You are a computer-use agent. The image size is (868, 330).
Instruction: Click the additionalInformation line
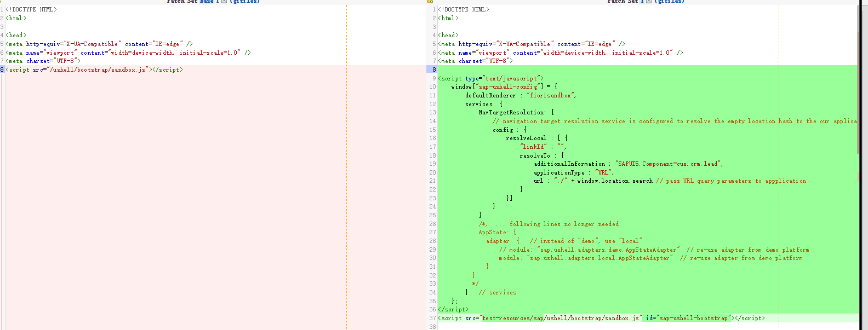pyautogui.click(x=629, y=164)
